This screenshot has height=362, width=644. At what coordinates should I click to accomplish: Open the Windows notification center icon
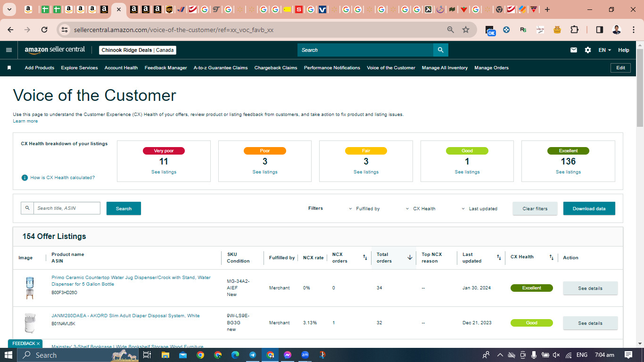[628, 355]
